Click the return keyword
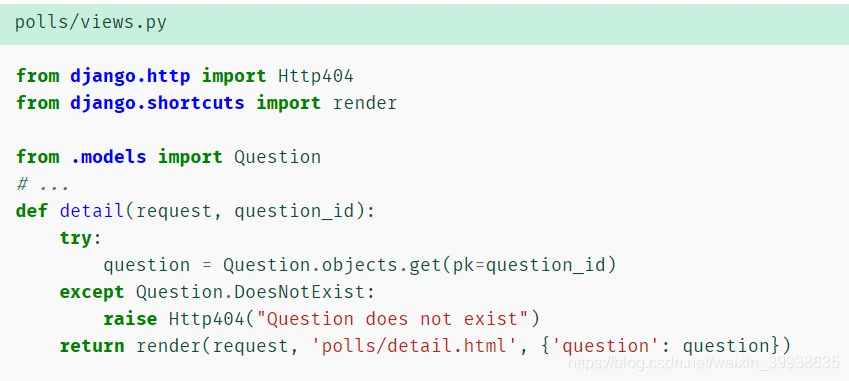The width and height of the screenshot is (849, 381). 92,346
